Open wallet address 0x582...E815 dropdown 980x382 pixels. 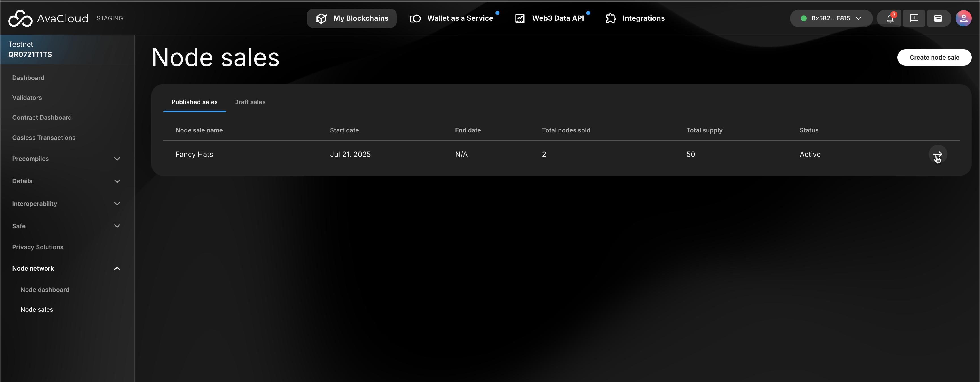pyautogui.click(x=831, y=18)
